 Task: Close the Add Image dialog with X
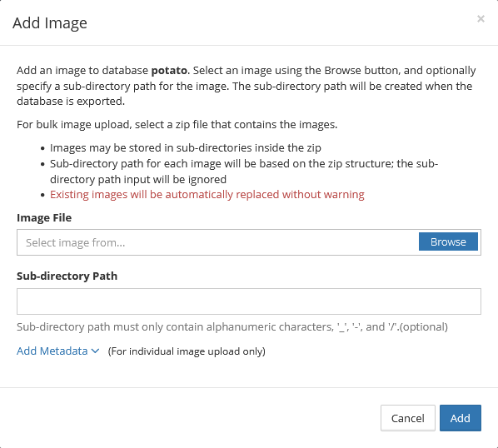click(481, 19)
